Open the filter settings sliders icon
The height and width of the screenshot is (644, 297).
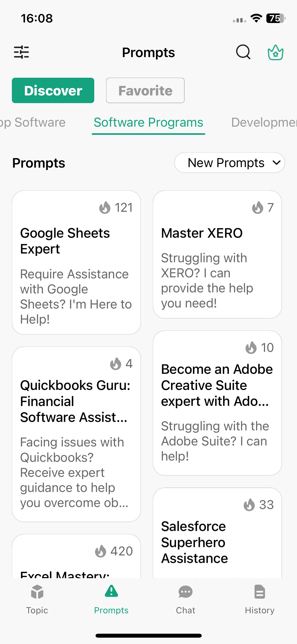pyautogui.click(x=21, y=52)
